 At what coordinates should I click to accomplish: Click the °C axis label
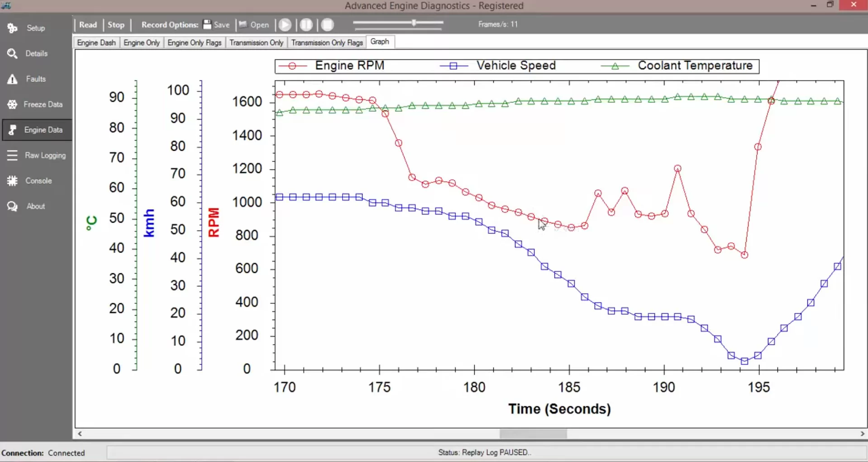pos(91,223)
